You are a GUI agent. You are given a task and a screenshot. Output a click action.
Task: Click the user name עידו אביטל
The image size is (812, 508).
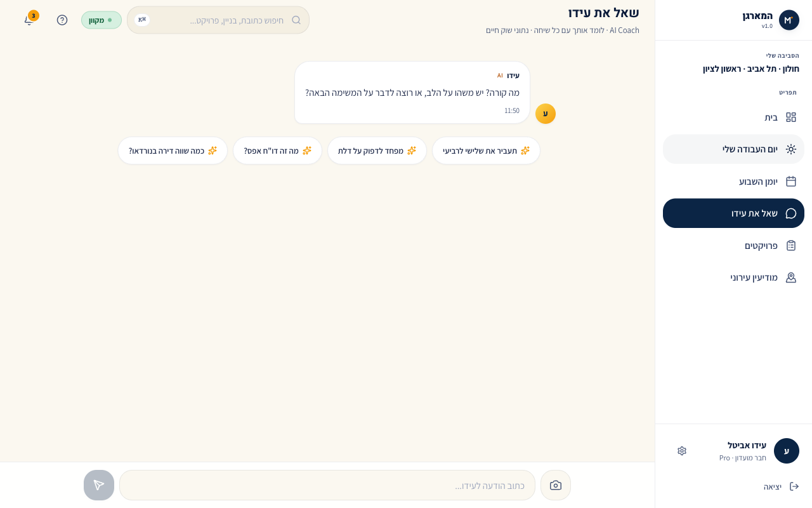pos(747,445)
